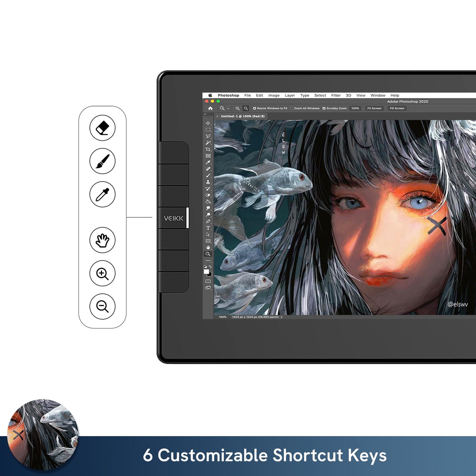The height and width of the screenshot is (476, 476).
Task: Expand the toolbar using the double-arrow
Action: [x=205, y=114]
